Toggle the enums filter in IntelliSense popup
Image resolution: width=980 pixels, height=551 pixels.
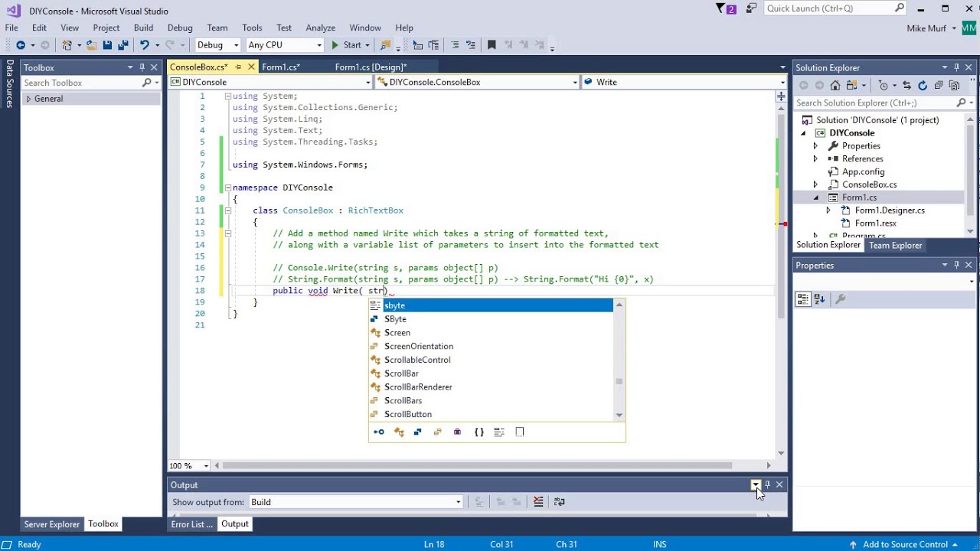click(437, 432)
